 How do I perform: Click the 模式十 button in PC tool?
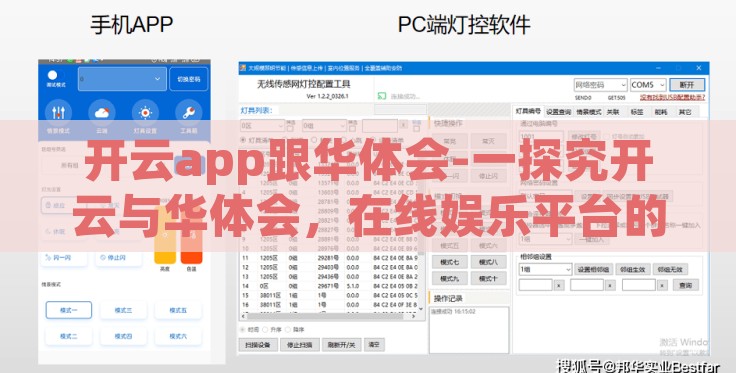coord(488,278)
